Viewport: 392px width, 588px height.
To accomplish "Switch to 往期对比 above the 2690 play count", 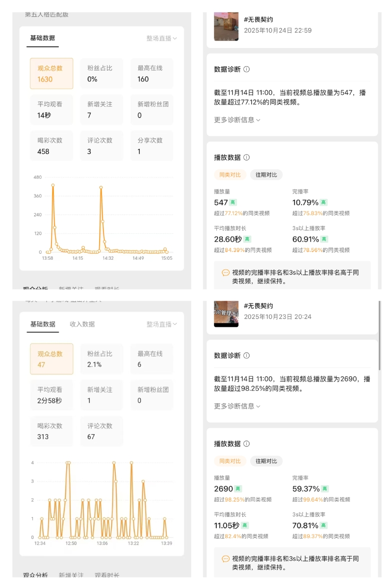I will (x=266, y=461).
